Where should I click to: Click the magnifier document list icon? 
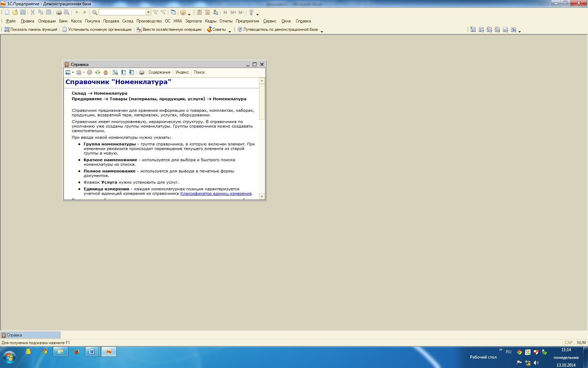click(497, 29)
